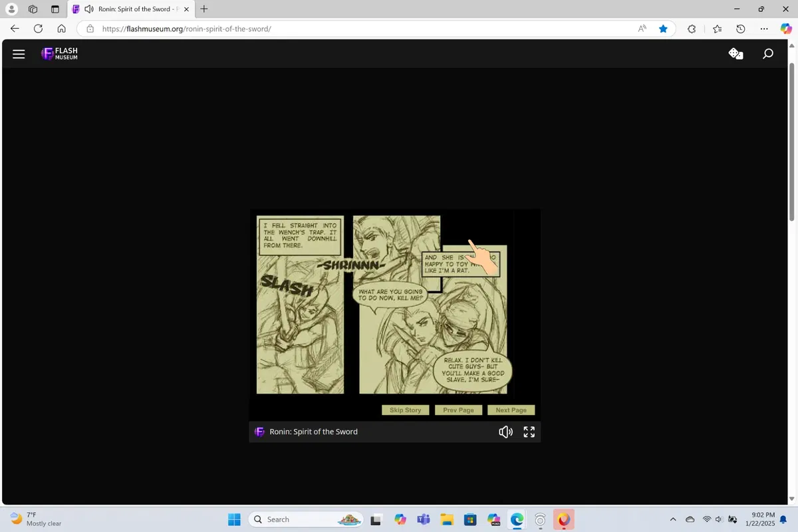Enter fullscreen mode for the game

[x=529, y=432]
